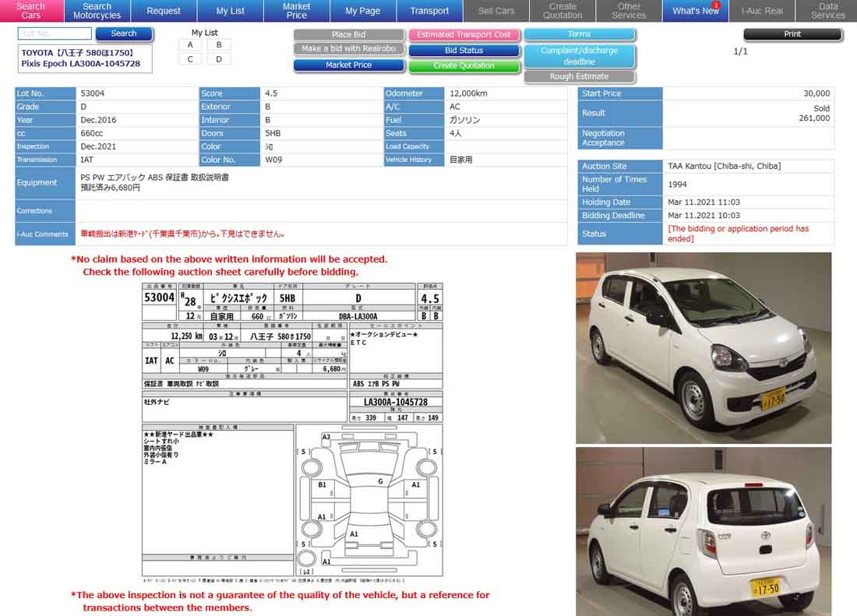Image resolution: width=857 pixels, height=616 pixels.
Task: Select the bidding period ended status
Action: point(738,234)
